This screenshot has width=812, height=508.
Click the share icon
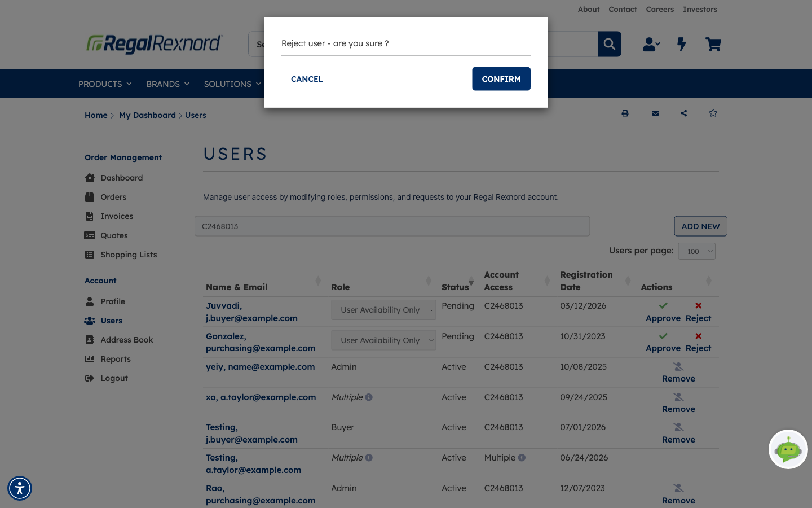(x=684, y=113)
